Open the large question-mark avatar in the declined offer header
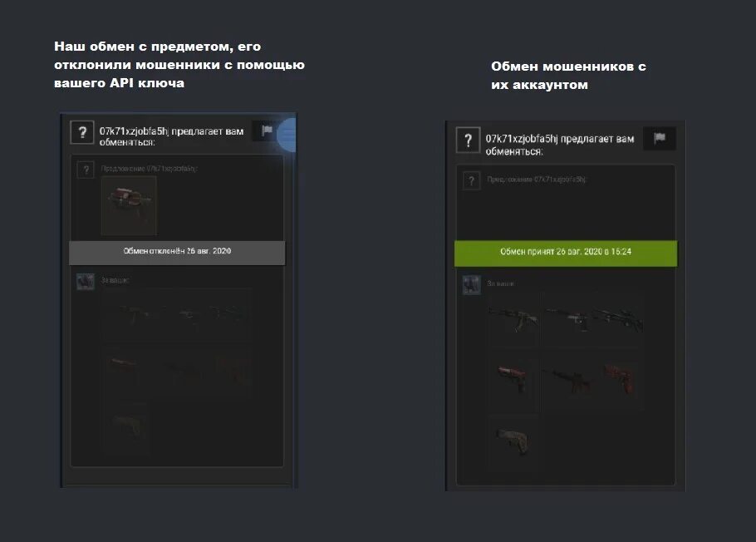Viewport: 756px width, 542px height. 82,132
